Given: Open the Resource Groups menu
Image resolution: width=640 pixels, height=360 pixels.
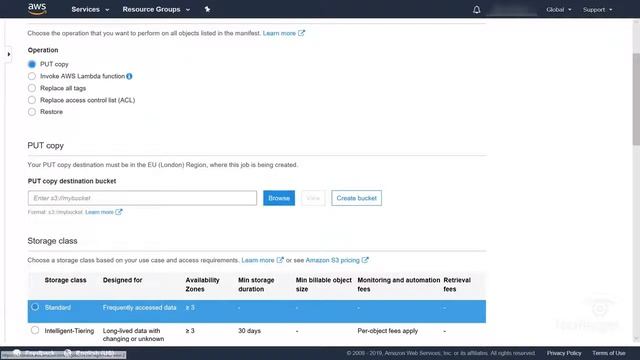Looking at the screenshot, I should point(156,9).
